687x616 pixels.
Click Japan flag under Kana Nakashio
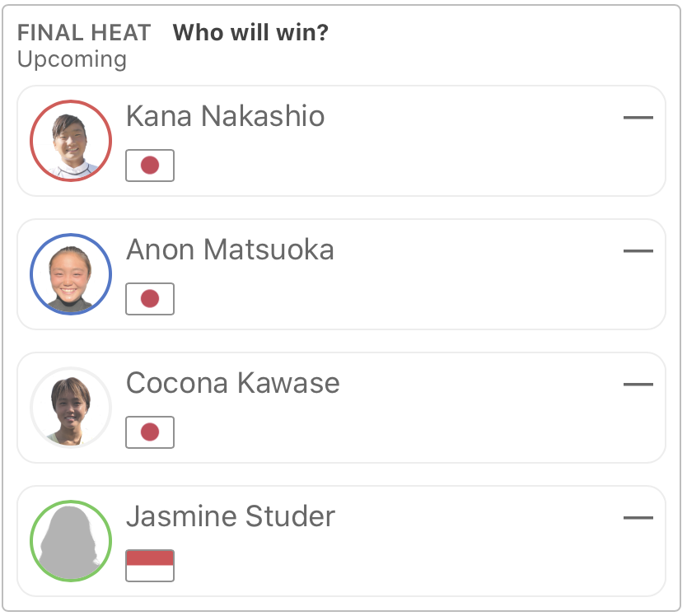150,166
